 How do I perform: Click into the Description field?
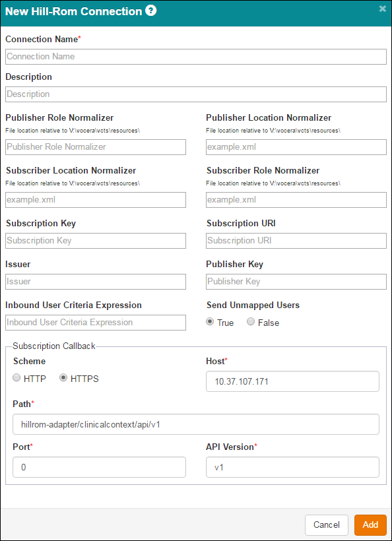pos(195,94)
